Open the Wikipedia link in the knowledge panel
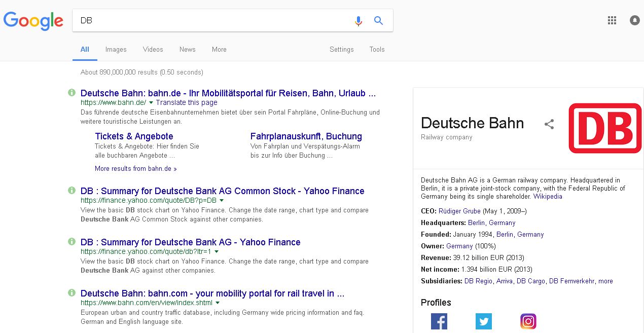Viewport: 644px width, 333px height. [548, 197]
